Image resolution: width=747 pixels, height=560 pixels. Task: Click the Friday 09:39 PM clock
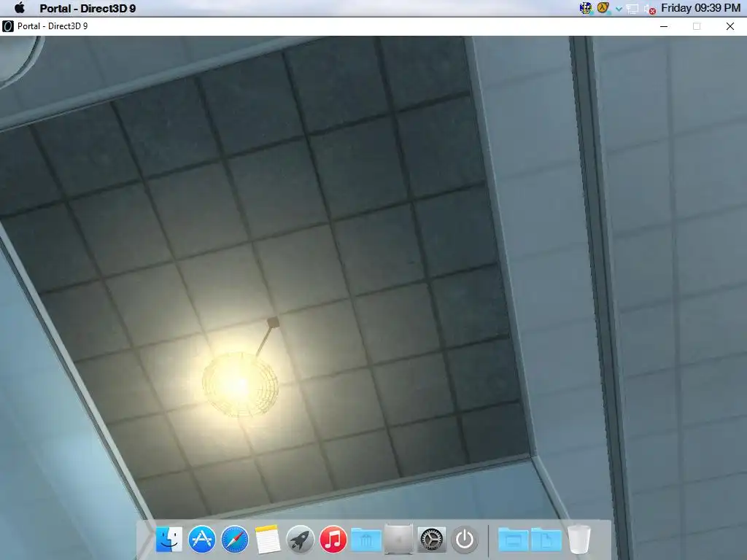(700, 8)
